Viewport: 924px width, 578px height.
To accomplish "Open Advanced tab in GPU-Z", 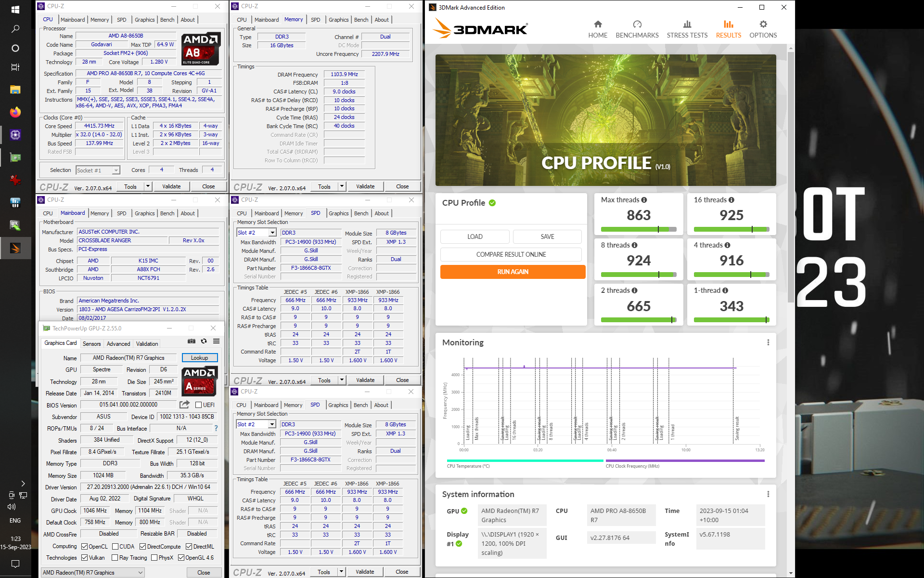I will point(118,344).
